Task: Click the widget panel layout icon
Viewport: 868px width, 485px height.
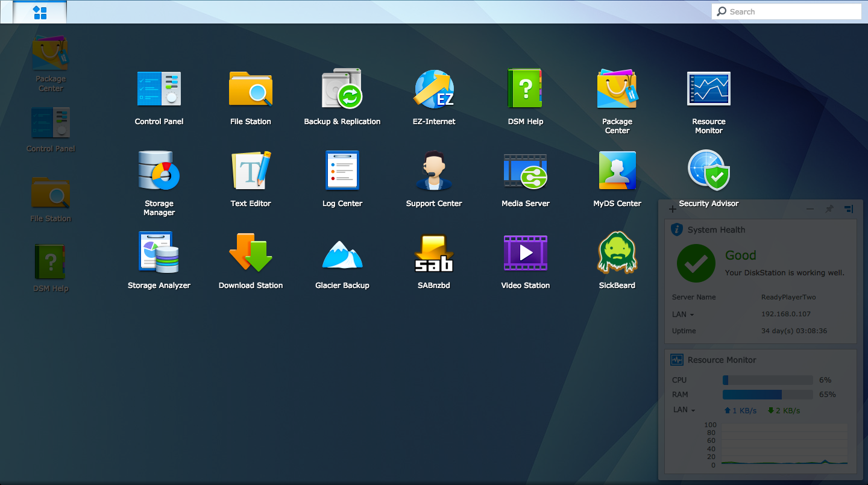Action: [849, 209]
